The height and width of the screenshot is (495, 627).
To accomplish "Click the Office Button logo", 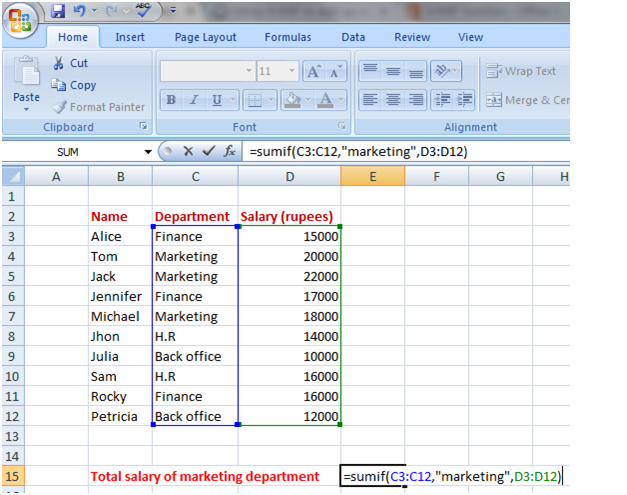I will [x=20, y=20].
